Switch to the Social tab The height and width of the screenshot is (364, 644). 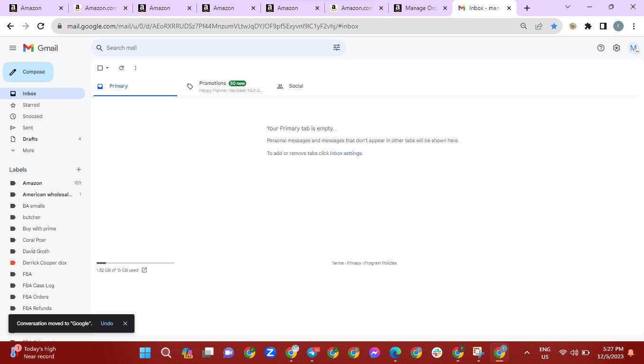coord(314,86)
